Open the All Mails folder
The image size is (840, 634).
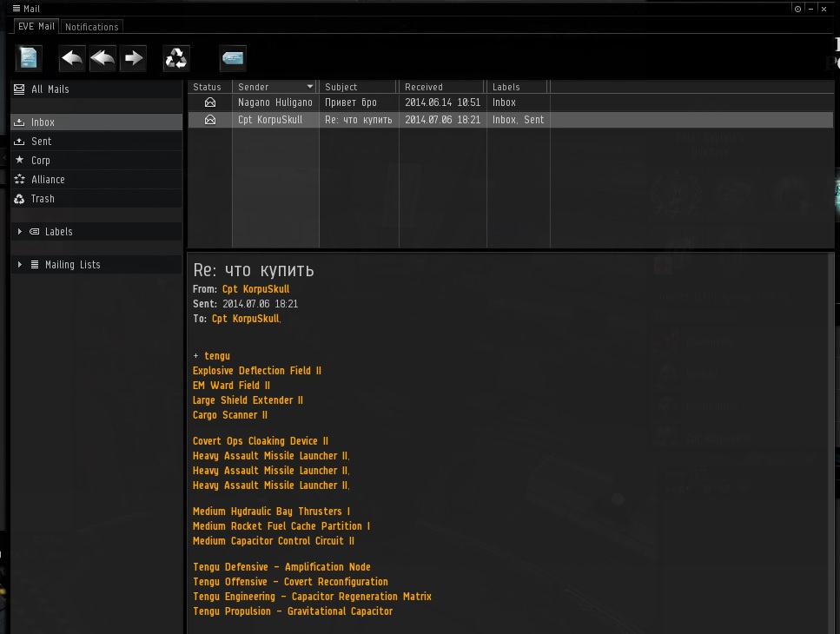[x=96, y=89]
